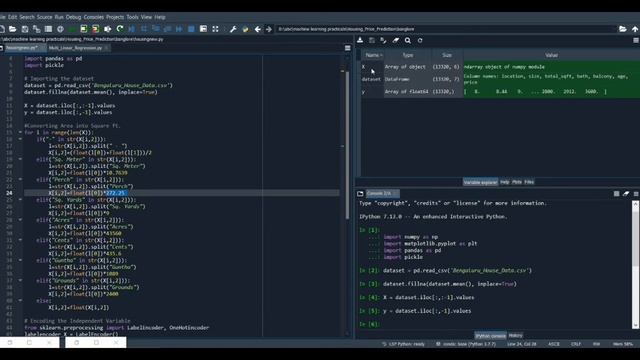The width and height of the screenshot is (640, 360).
Task: Open the Help menu
Action: tap(160, 17)
